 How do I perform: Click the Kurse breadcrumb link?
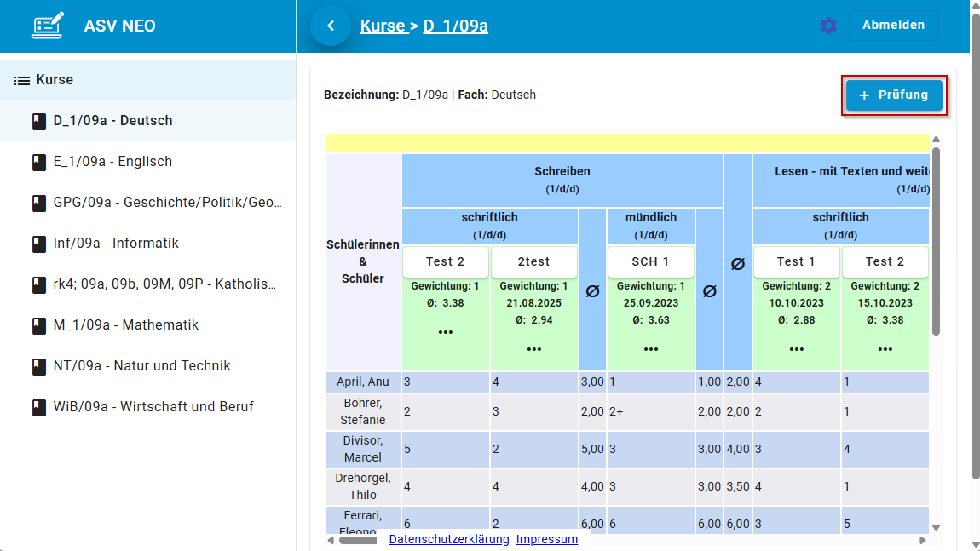[x=383, y=26]
